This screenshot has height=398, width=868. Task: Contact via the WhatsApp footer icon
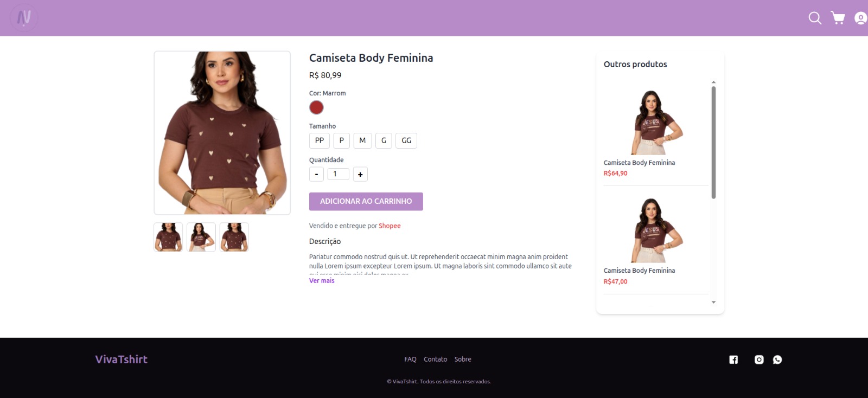[x=777, y=360]
